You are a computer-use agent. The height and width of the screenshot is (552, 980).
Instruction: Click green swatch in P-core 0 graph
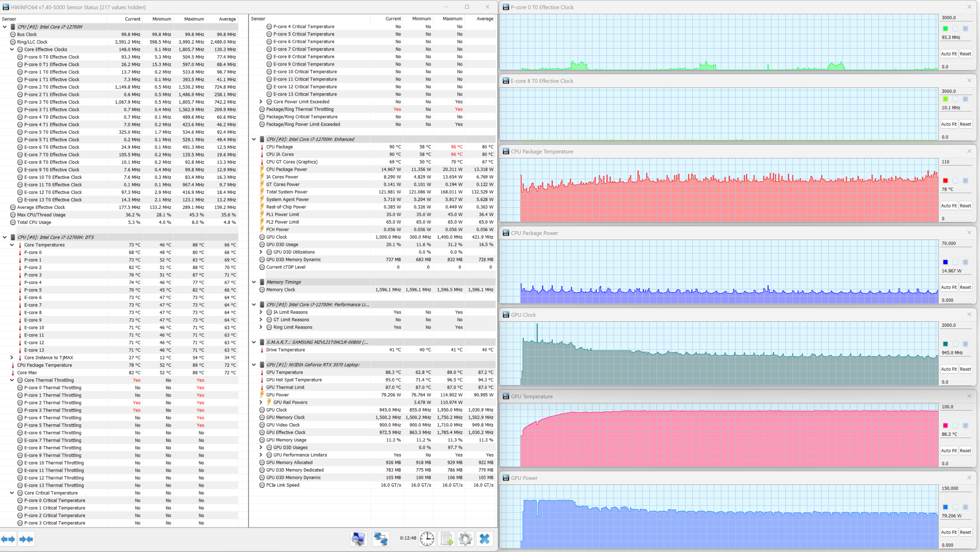pyautogui.click(x=945, y=29)
